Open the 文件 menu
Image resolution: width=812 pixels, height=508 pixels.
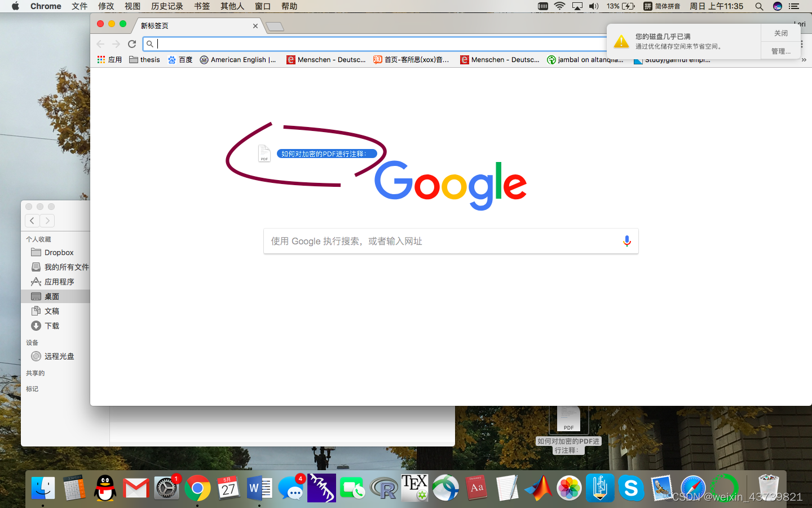(x=80, y=6)
